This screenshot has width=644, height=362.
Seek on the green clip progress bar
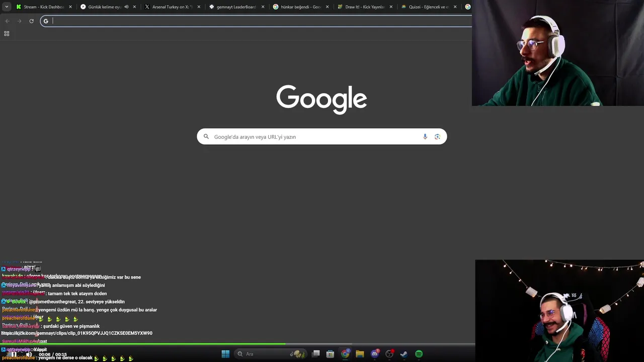(237, 344)
